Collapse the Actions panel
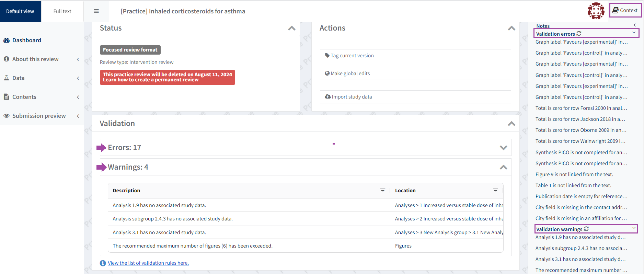Screen dimensions: 644x274 (511, 28)
